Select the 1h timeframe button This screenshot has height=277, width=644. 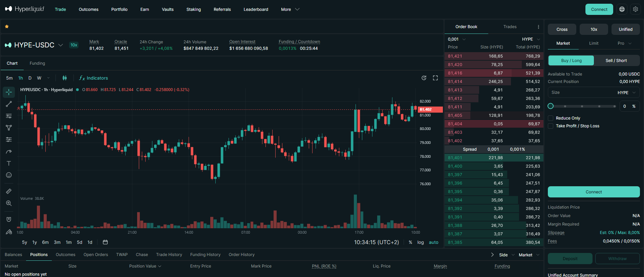tap(21, 78)
